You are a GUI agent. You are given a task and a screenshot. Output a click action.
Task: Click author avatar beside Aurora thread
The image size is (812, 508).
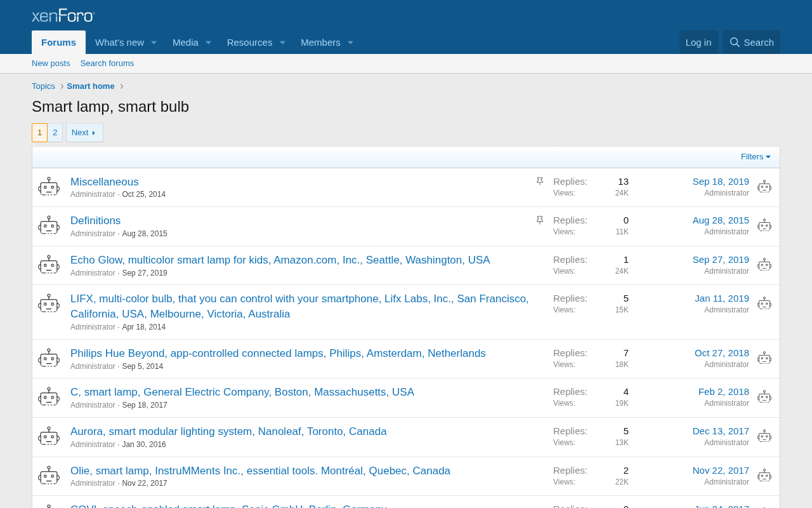(x=49, y=437)
